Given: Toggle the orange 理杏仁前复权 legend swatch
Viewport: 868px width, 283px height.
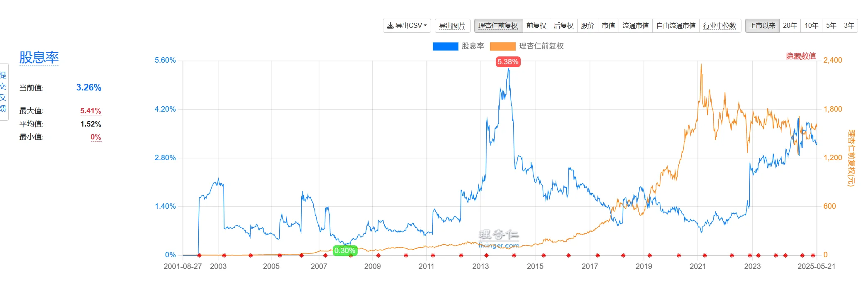Looking at the screenshot, I should click(502, 46).
